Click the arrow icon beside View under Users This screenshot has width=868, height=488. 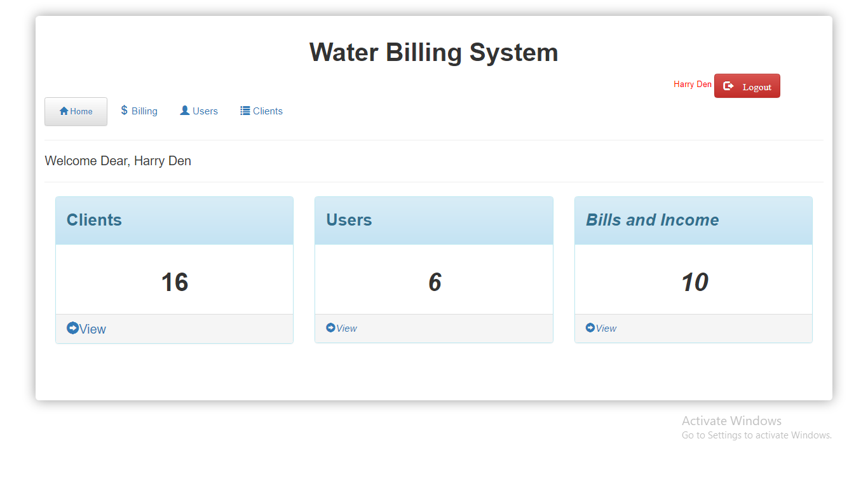point(331,328)
